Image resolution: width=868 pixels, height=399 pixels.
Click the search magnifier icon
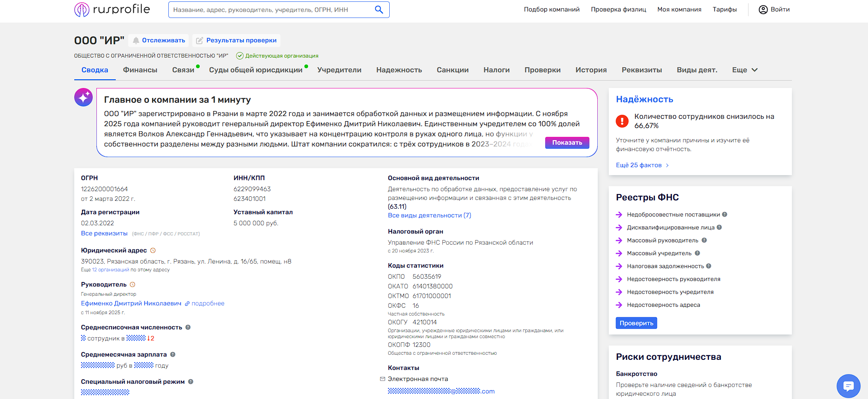[379, 10]
